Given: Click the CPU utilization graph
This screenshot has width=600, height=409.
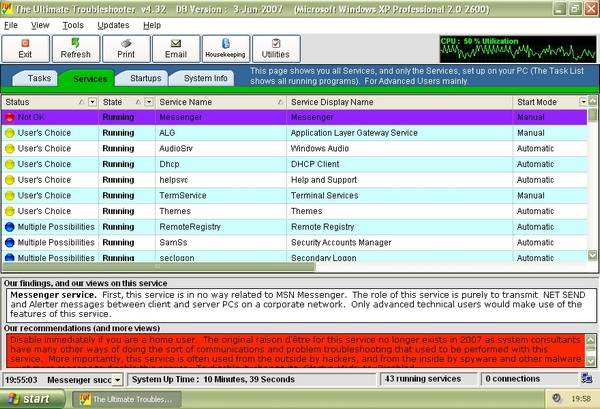Looking at the screenshot, I should click(x=518, y=49).
